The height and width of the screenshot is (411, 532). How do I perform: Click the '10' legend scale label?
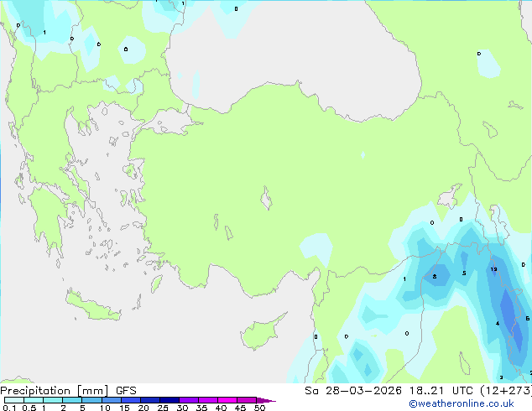[x=105, y=408]
